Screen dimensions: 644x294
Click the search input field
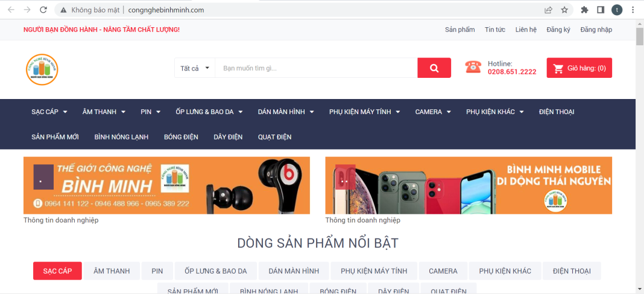coord(316,68)
